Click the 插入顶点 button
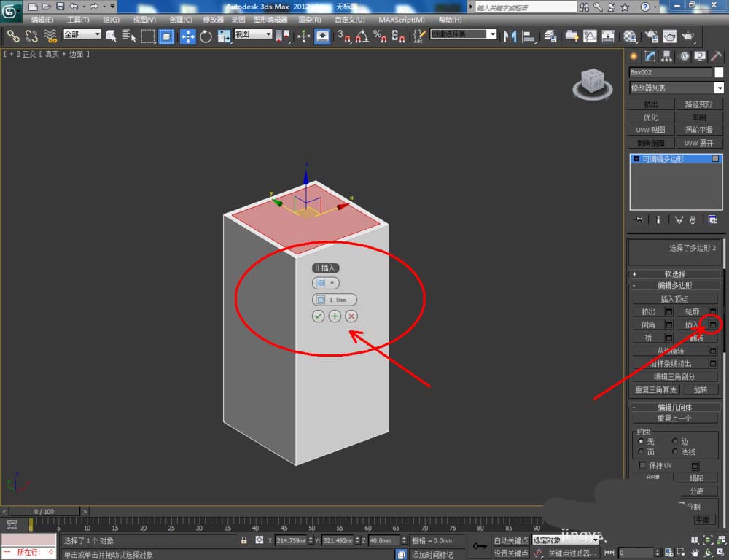This screenshot has width=729, height=560. [674, 299]
